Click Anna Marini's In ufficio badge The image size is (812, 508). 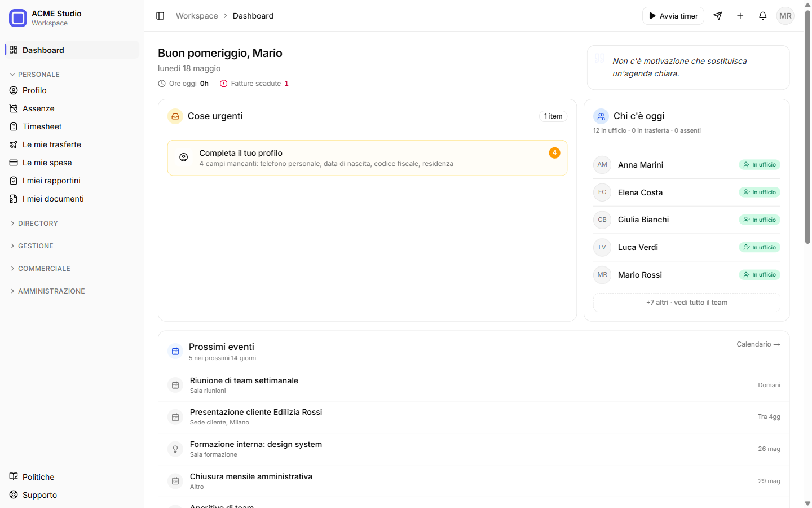point(760,165)
